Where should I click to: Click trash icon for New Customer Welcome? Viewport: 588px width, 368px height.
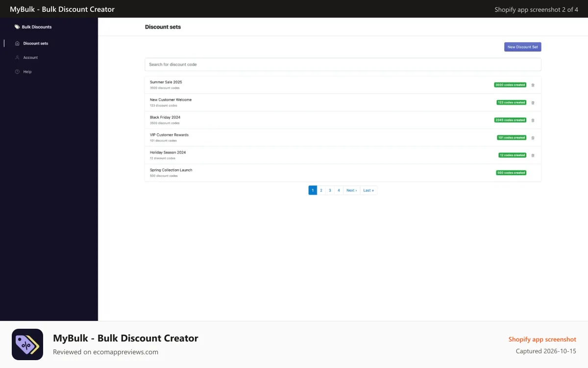coord(533,103)
